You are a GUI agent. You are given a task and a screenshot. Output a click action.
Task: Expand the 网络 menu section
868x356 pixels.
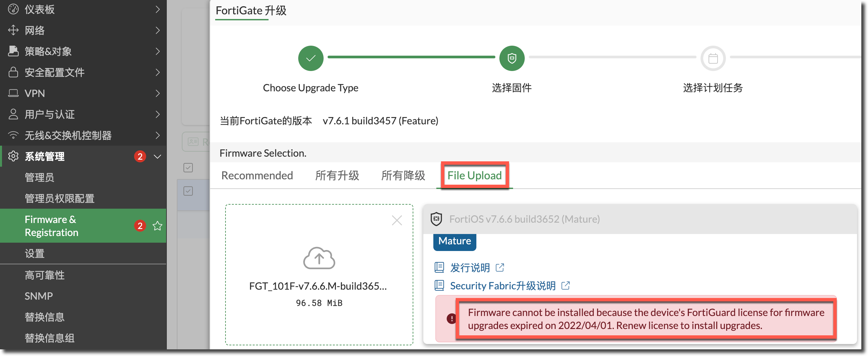tap(157, 30)
